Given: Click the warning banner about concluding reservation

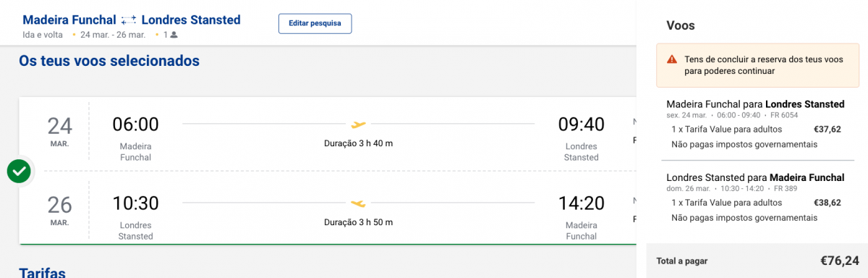Looking at the screenshot, I should click(x=758, y=65).
